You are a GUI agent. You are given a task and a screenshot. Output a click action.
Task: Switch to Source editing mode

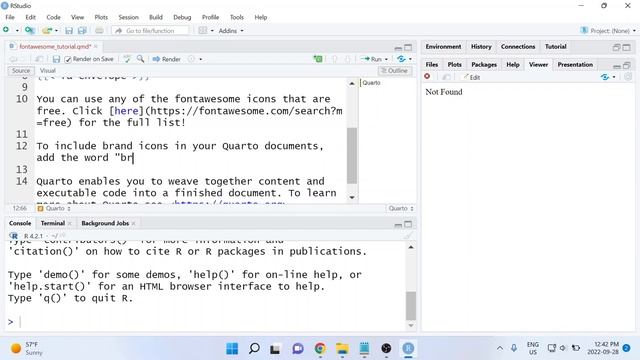coord(21,71)
